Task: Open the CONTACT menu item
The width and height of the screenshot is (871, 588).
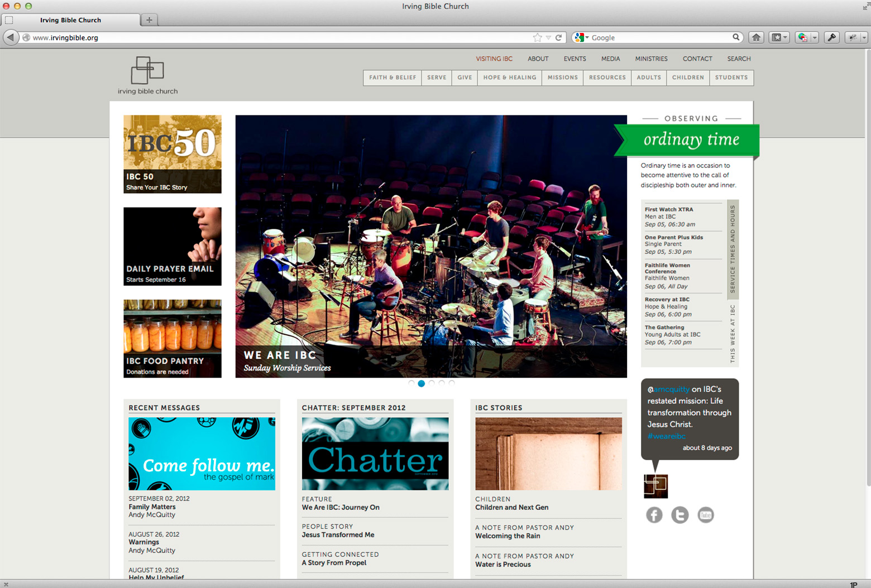Action: pos(697,59)
